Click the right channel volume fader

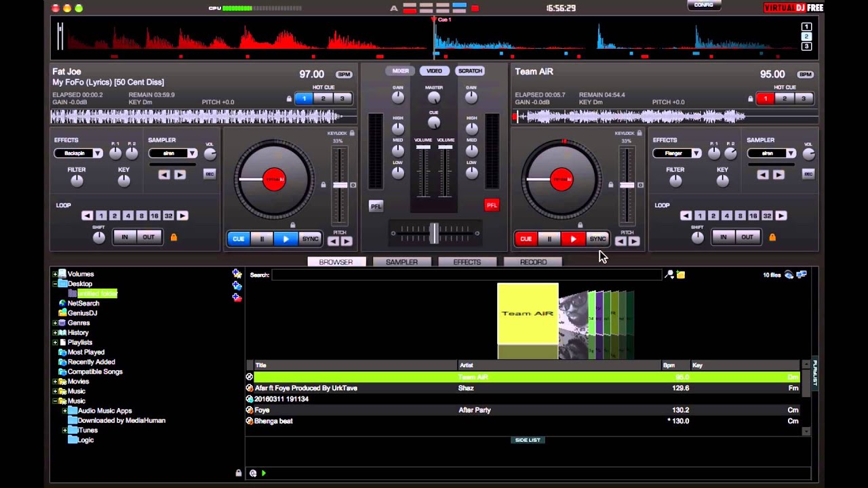(x=446, y=148)
